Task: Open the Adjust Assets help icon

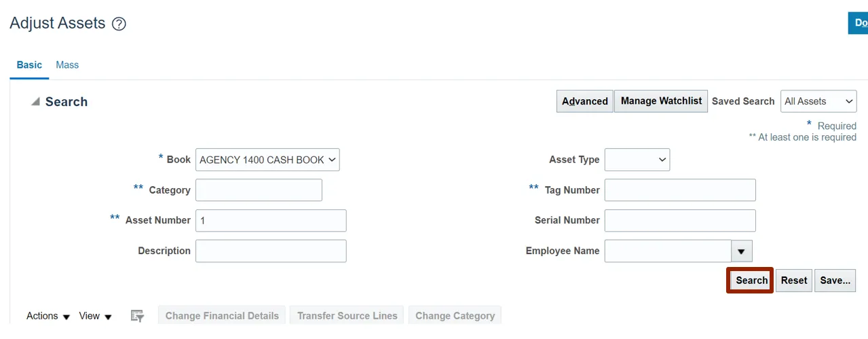Action: click(x=119, y=24)
